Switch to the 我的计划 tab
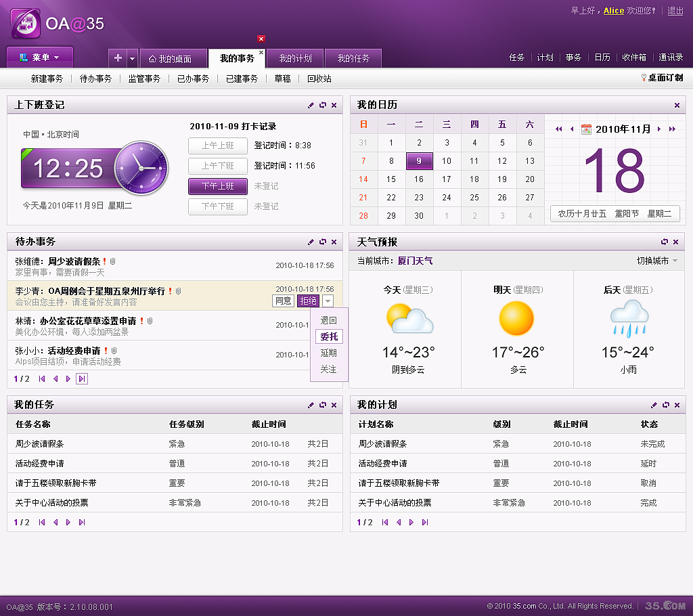Image resolution: width=693 pixels, height=616 pixels. (x=296, y=58)
